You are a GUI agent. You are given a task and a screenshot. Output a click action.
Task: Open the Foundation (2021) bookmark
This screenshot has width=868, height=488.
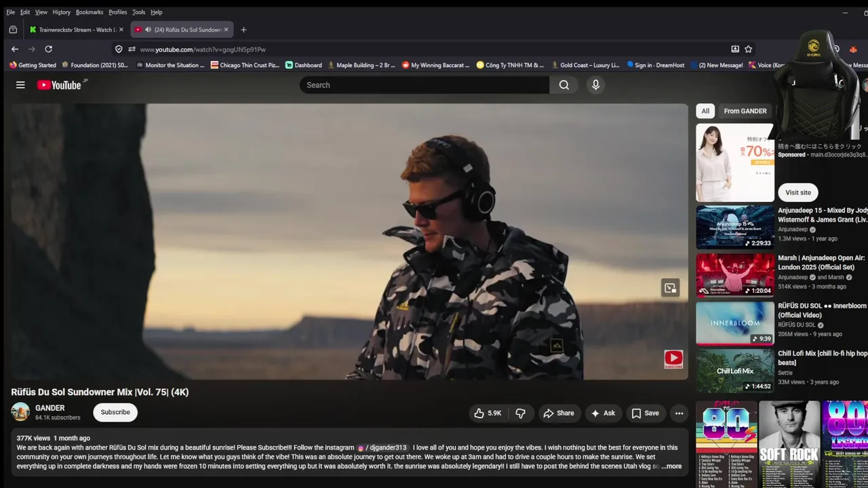point(95,65)
